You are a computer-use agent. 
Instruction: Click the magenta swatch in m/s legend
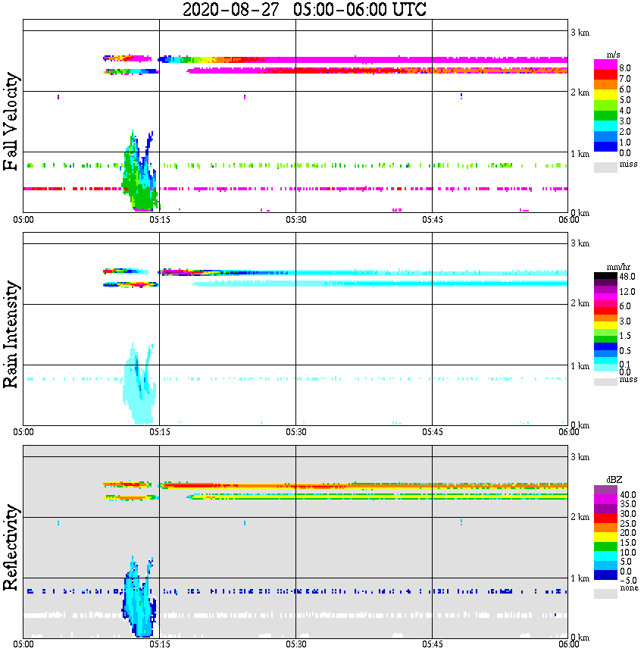pyautogui.click(x=605, y=64)
